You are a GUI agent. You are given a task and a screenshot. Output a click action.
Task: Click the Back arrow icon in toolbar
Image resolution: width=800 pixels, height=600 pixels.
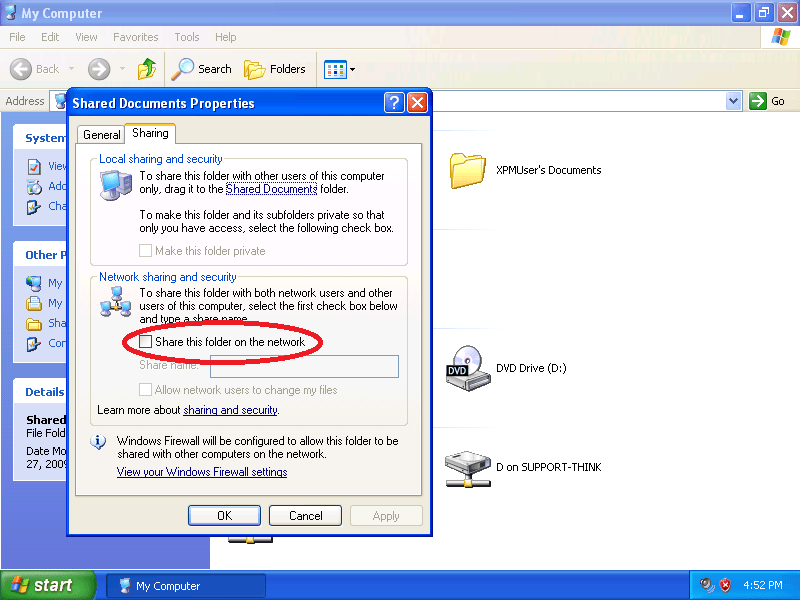[21, 69]
